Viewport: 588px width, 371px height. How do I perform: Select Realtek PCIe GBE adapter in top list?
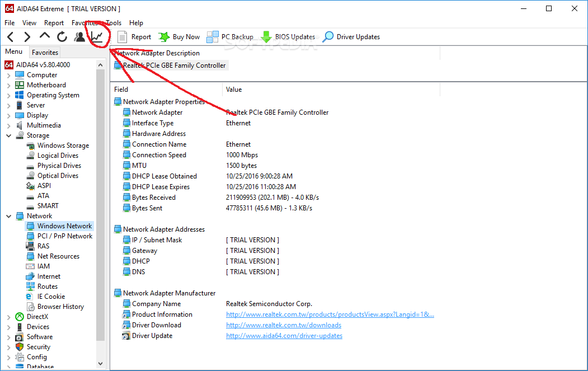click(170, 65)
